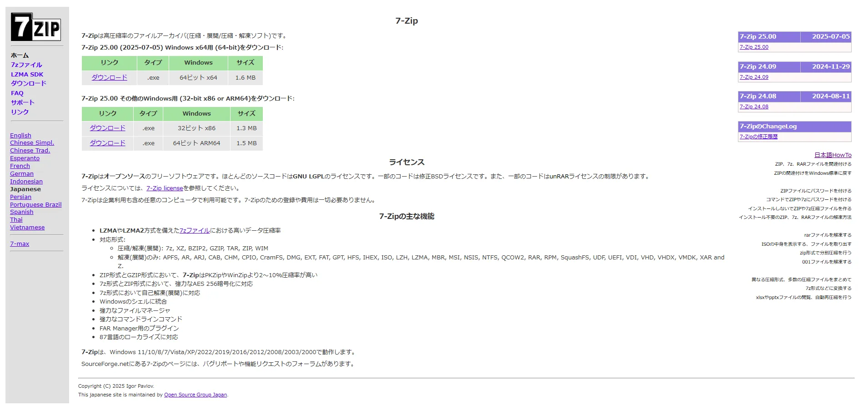Select the Spanish language link
The width and height of the screenshot is (868, 411).
click(x=22, y=212)
